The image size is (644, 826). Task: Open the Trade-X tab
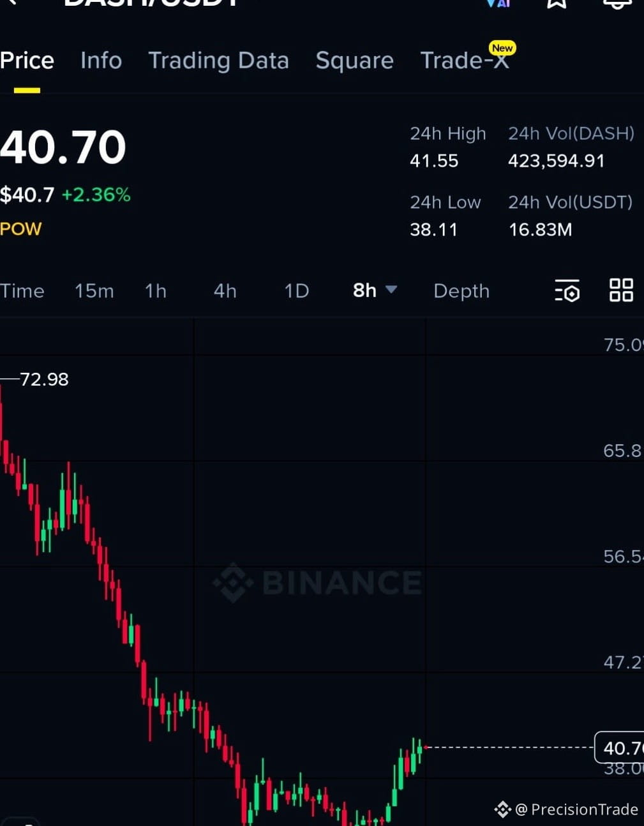(464, 61)
